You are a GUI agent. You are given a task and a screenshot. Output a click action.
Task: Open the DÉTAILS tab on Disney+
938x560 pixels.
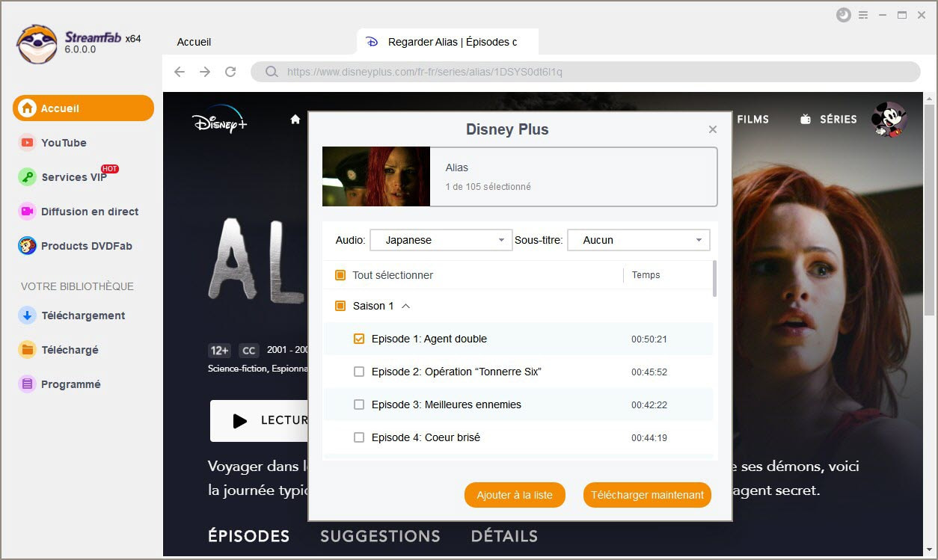click(504, 536)
